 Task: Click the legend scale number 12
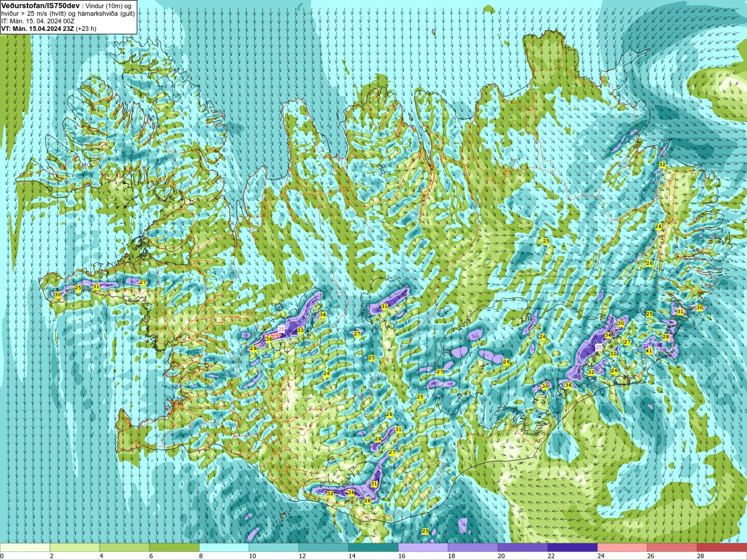pyautogui.click(x=302, y=556)
